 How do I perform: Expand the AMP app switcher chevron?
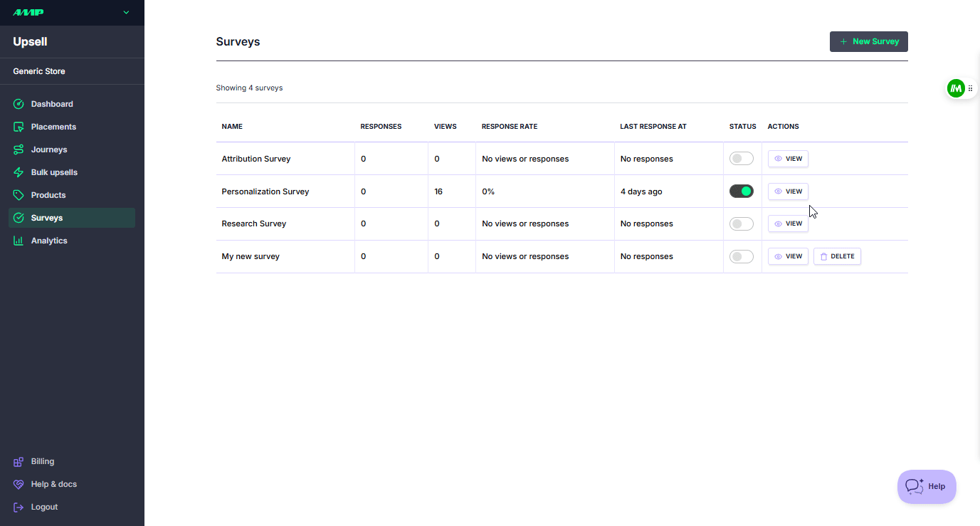click(x=127, y=12)
